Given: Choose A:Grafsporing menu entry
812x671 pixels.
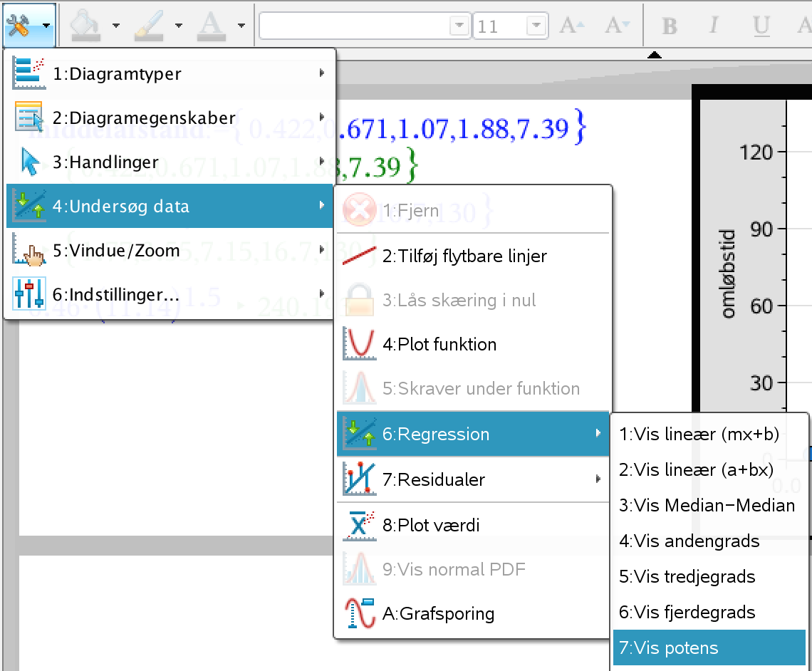Looking at the screenshot, I should (474, 613).
